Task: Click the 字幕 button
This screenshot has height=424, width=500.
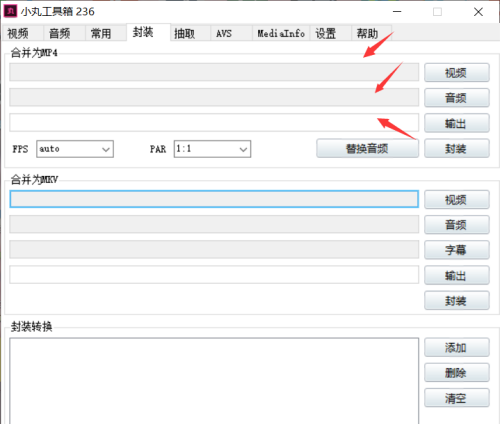Action: (x=457, y=250)
